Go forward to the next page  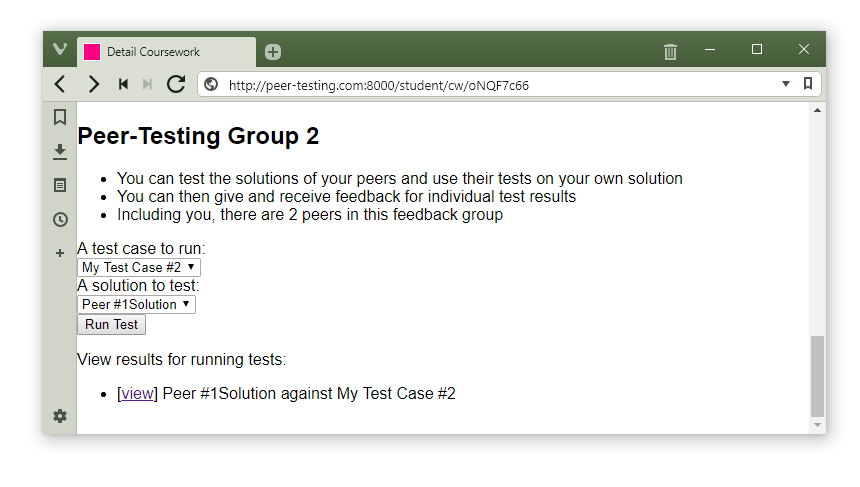pos(93,85)
